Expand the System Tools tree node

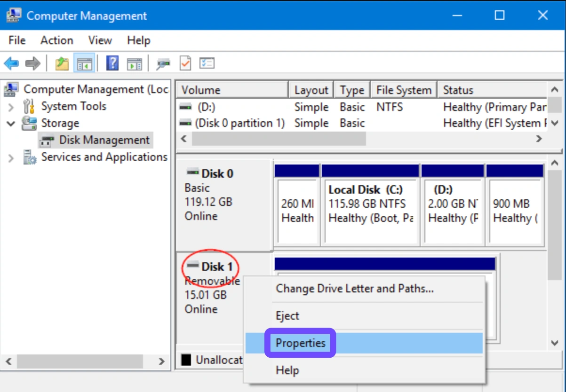[11, 107]
